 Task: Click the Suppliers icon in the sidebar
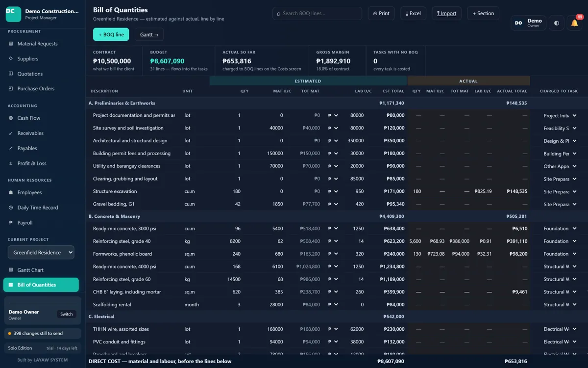(11, 58)
